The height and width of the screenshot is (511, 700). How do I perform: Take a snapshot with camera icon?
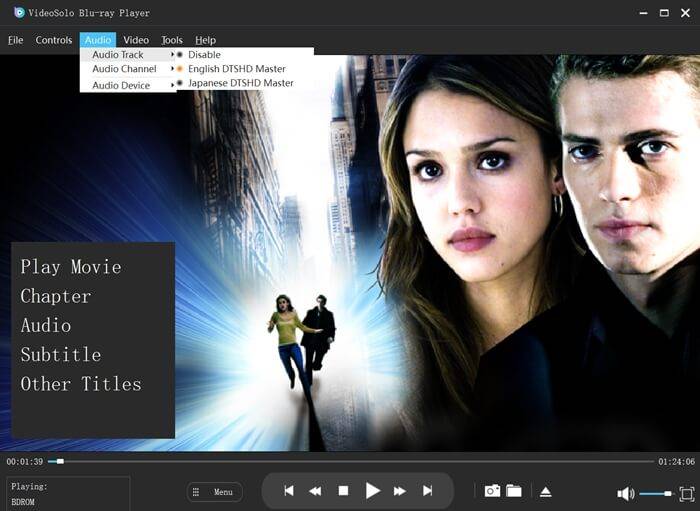click(492, 491)
